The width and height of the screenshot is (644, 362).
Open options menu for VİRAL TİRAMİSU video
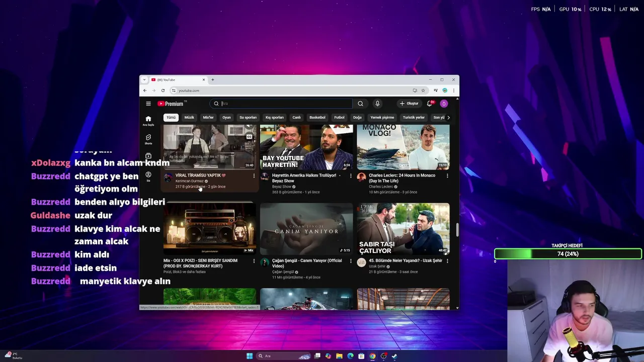pos(254,175)
